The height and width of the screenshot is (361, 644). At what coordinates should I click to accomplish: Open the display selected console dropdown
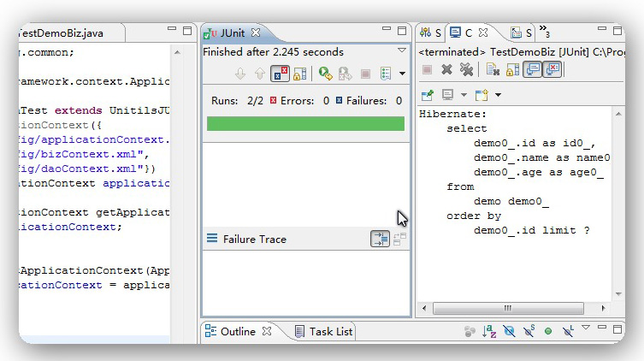point(464,94)
